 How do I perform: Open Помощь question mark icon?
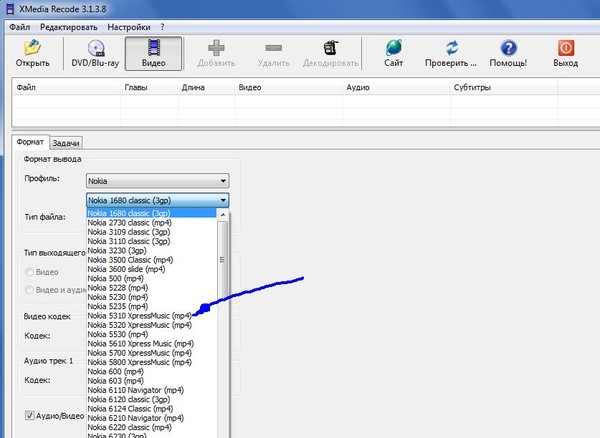pos(508,48)
